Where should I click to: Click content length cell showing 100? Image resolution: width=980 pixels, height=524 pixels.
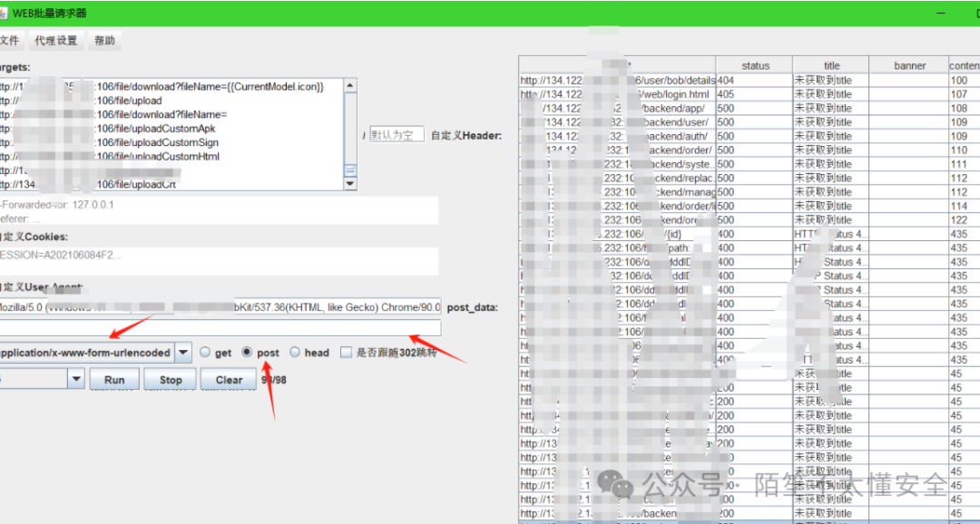pyautogui.click(x=964, y=81)
